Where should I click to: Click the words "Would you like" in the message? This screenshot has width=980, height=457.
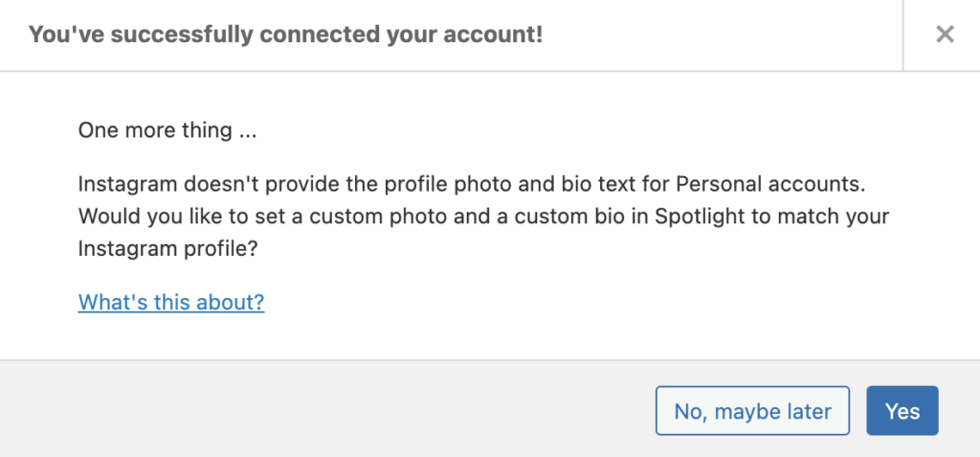pos(138,216)
